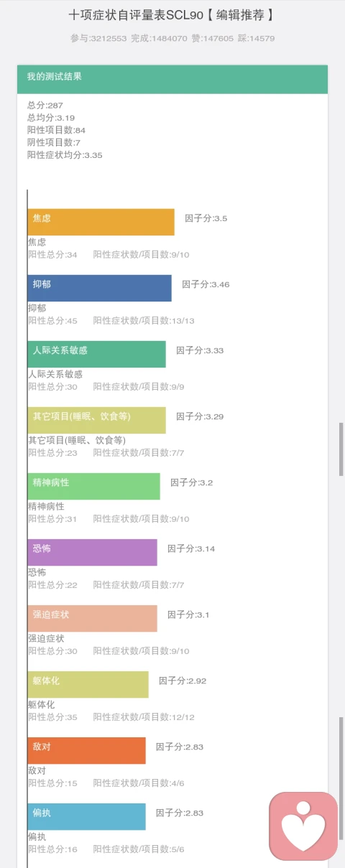This screenshot has height=868, width=345.
Task: Choose the olive 躯体化 bar
Action: [x=88, y=684]
